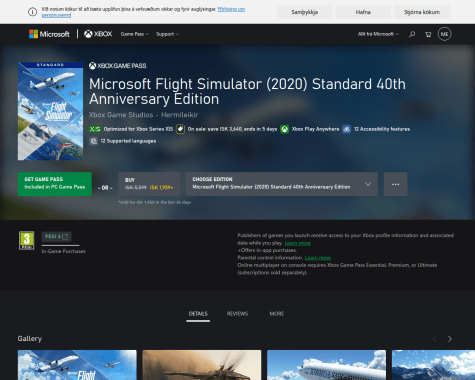Click Get Game Pass button
This screenshot has height=380, width=475.
pos(55,184)
